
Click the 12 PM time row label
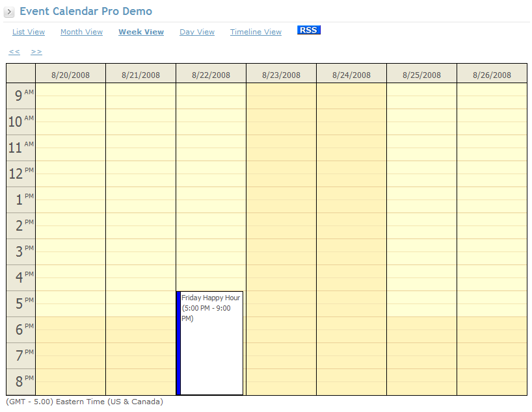pos(20,174)
